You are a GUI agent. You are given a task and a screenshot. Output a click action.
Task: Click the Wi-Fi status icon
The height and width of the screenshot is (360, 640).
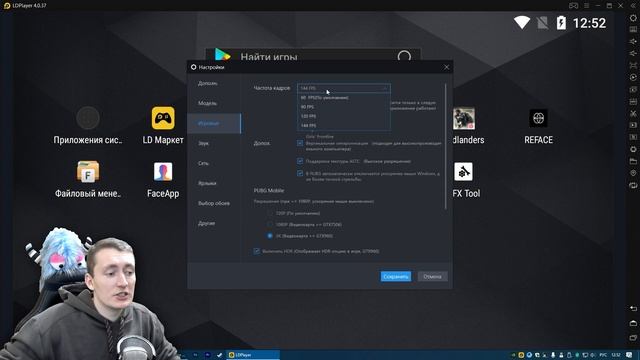coord(522,22)
